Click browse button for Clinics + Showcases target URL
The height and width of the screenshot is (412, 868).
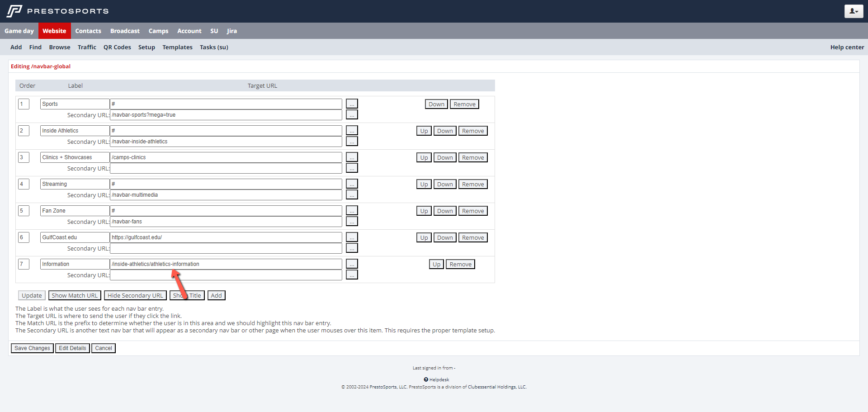[x=352, y=157]
